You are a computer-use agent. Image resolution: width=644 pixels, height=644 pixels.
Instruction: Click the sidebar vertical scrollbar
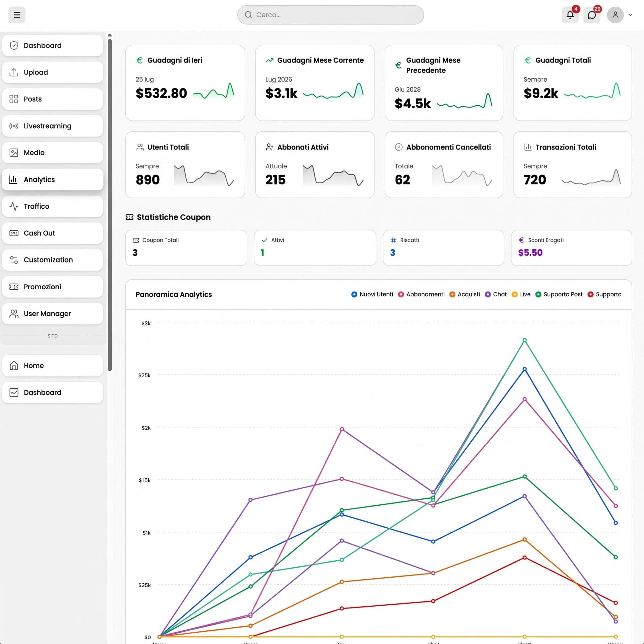[110, 205]
